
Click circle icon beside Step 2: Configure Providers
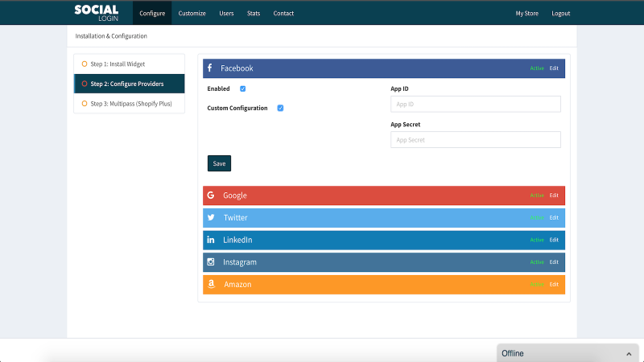pos(85,84)
